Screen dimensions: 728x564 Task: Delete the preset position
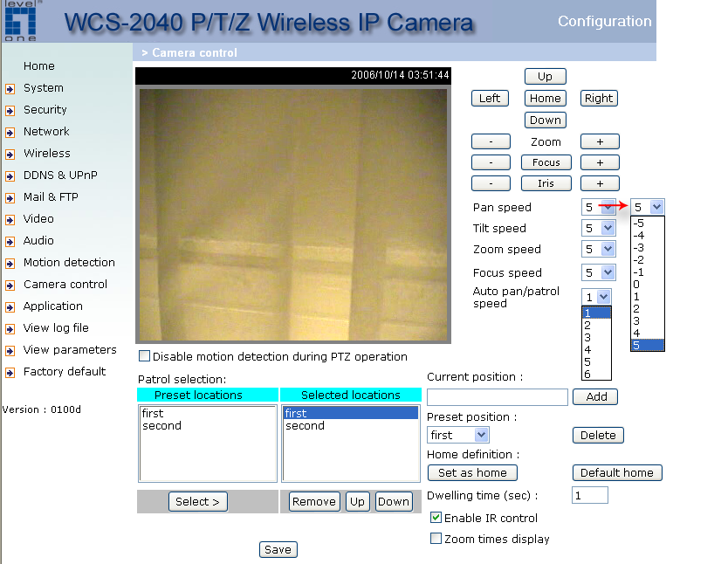click(x=598, y=436)
